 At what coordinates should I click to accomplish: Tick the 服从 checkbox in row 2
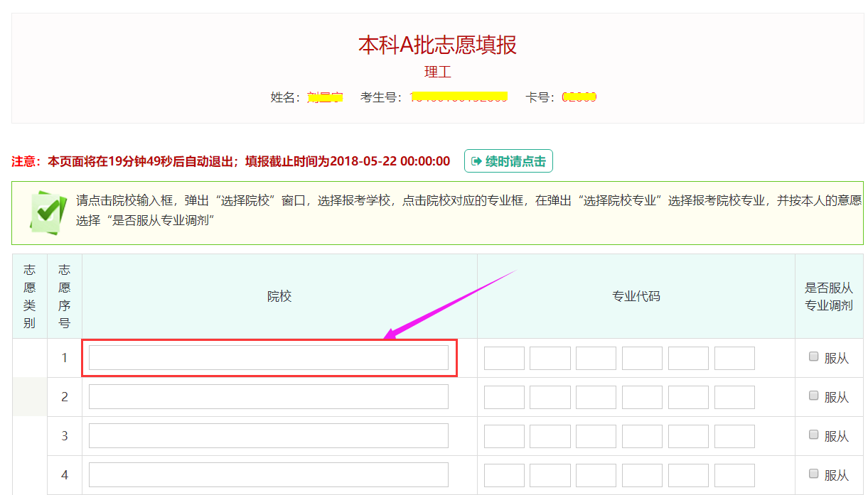point(814,396)
